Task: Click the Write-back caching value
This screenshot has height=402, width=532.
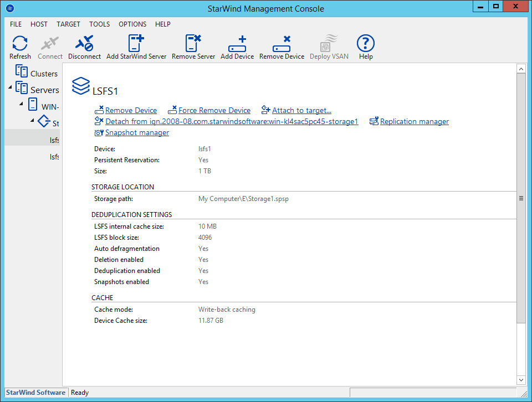Action: 227,310
